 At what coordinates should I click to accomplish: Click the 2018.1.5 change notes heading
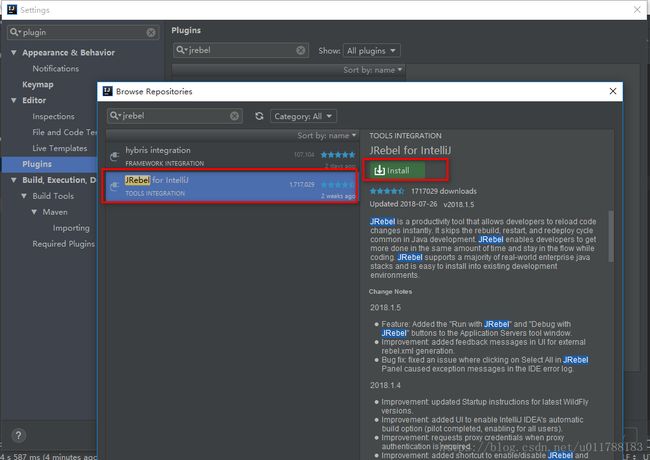(386, 307)
